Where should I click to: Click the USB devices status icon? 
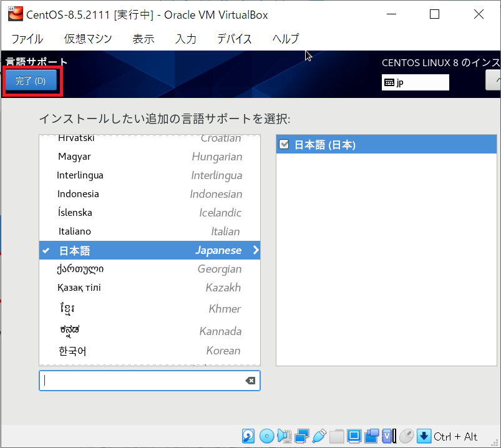point(319,436)
